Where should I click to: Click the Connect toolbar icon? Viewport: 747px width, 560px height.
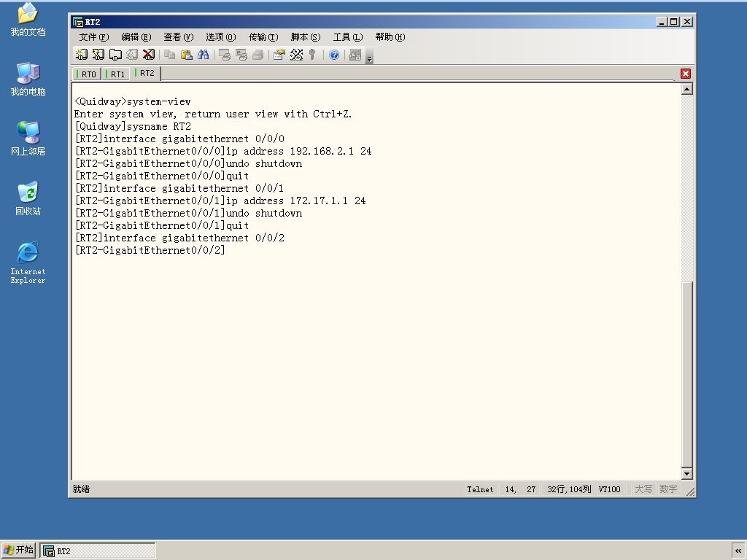coord(82,55)
